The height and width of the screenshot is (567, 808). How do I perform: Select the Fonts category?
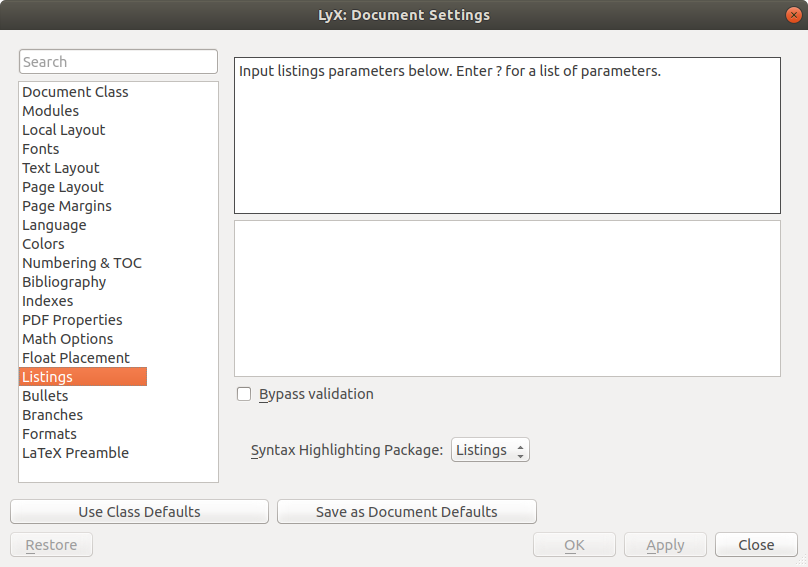pyautogui.click(x=41, y=149)
